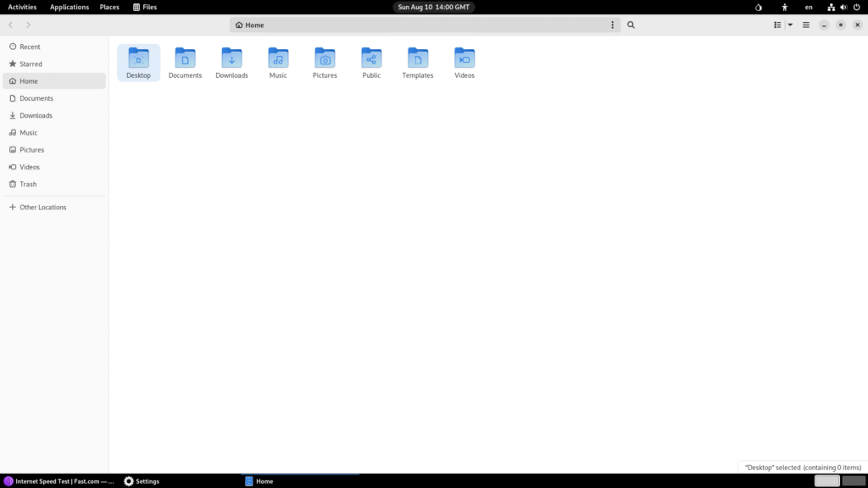This screenshot has height=488, width=868.
Task: Go to Starred in the sidebar
Action: point(31,64)
